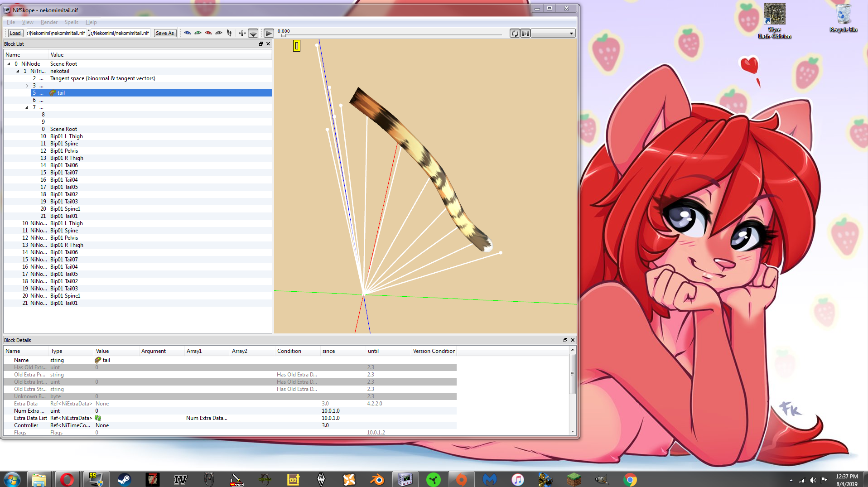This screenshot has height=487, width=868.
Task: Open the Windows Start menu
Action: [12, 479]
